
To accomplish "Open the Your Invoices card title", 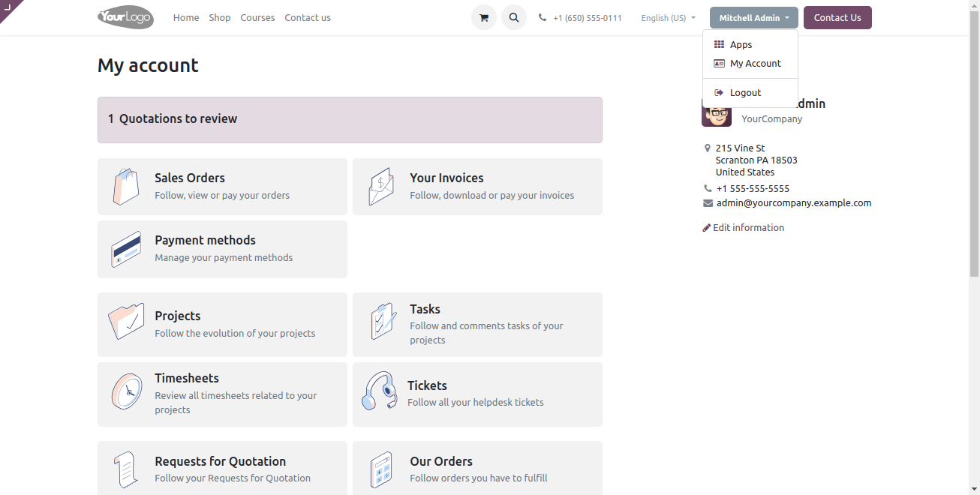I will [x=446, y=178].
